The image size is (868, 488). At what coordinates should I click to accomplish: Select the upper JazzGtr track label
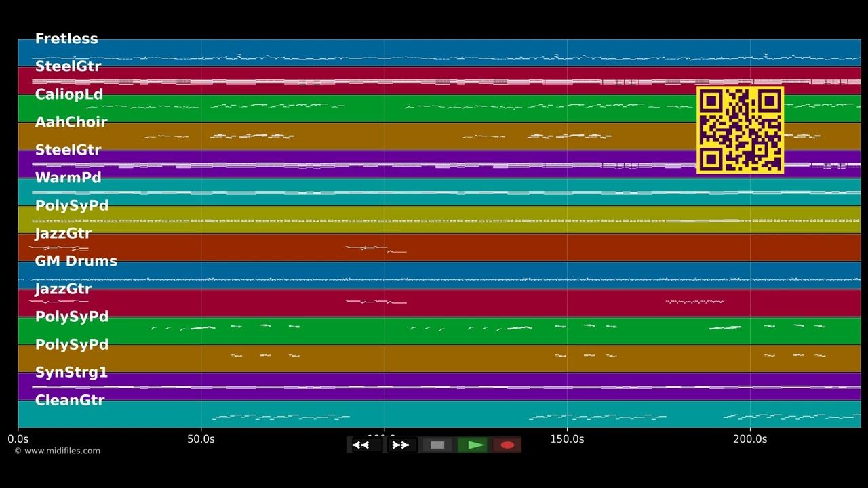click(63, 233)
